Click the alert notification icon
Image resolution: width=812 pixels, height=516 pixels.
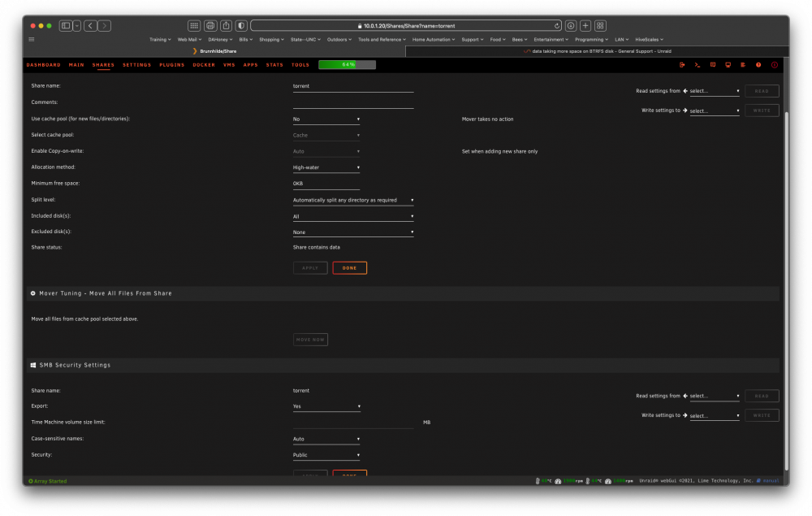774,65
